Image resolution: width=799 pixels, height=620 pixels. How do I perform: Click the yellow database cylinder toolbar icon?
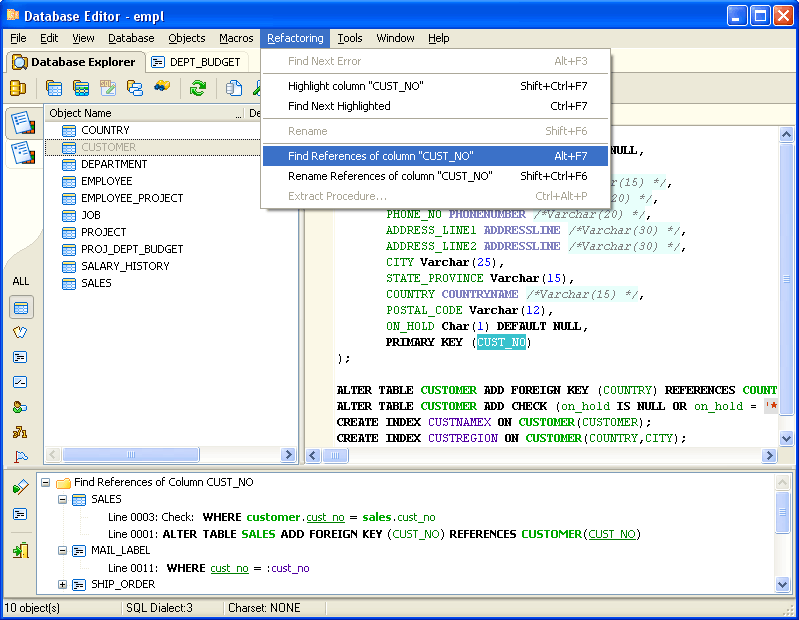pos(18,88)
